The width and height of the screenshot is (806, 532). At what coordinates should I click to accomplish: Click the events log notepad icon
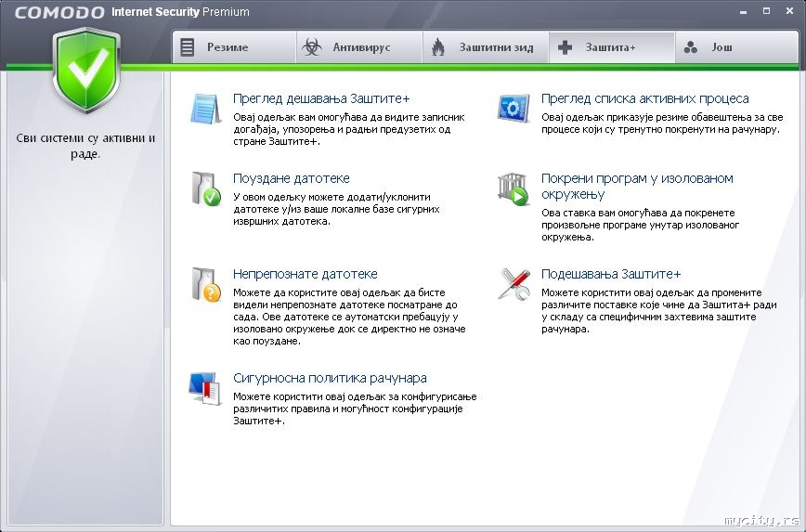pyautogui.click(x=205, y=109)
